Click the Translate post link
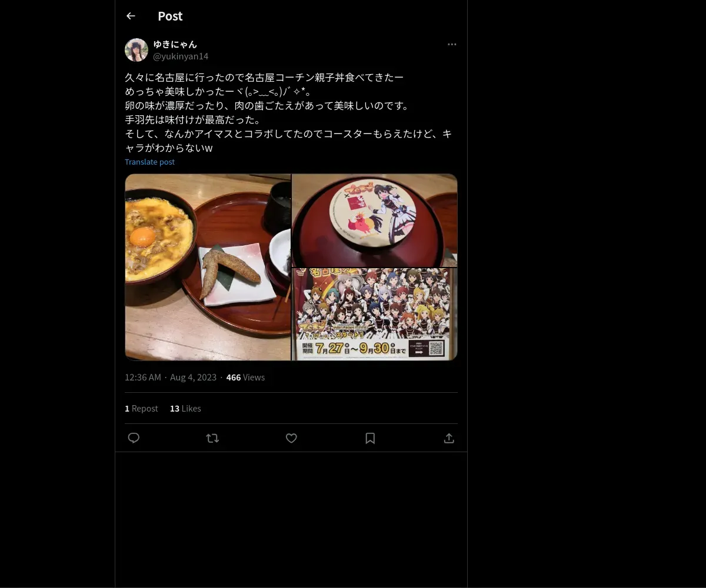Viewport: 706px width, 588px height. point(149,162)
